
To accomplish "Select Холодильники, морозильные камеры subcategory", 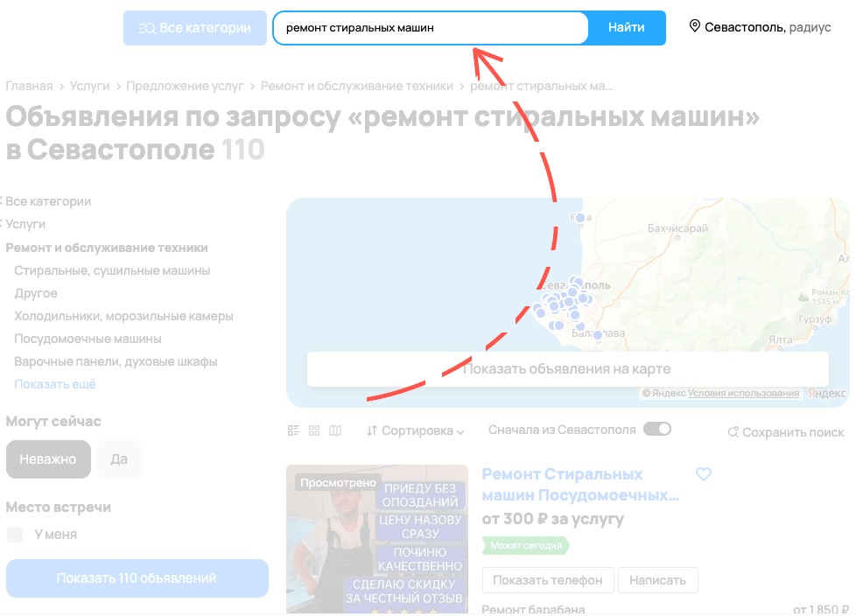I will click(123, 317).
